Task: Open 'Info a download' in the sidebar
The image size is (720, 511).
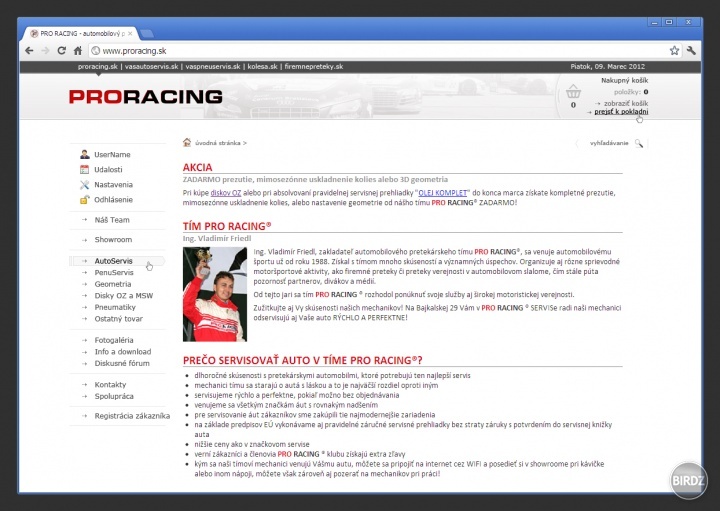Action: [x=123, y=352]
